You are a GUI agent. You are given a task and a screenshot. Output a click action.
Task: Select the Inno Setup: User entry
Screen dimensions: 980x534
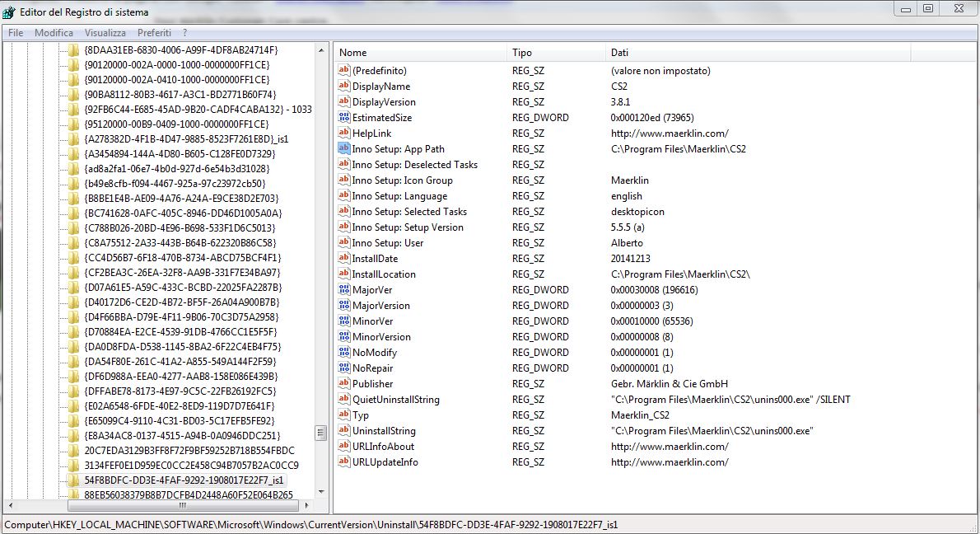388,242
